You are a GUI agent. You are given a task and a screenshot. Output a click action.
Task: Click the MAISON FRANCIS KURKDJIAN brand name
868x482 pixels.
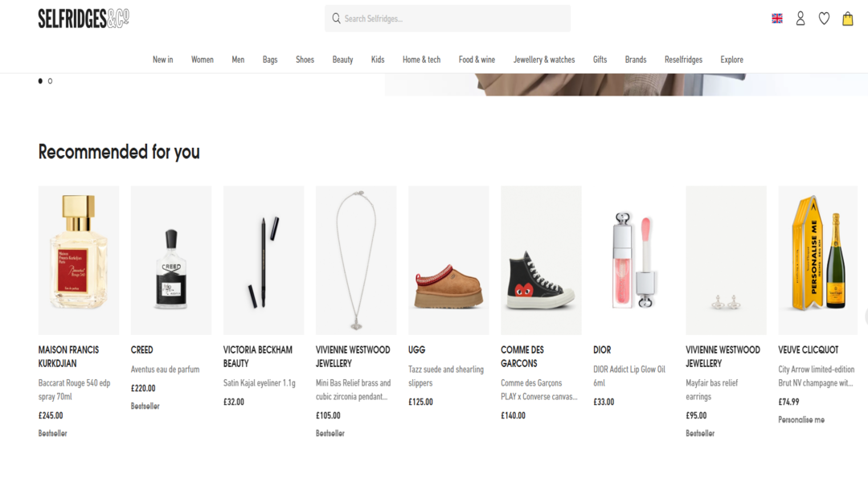pos(68,357)
